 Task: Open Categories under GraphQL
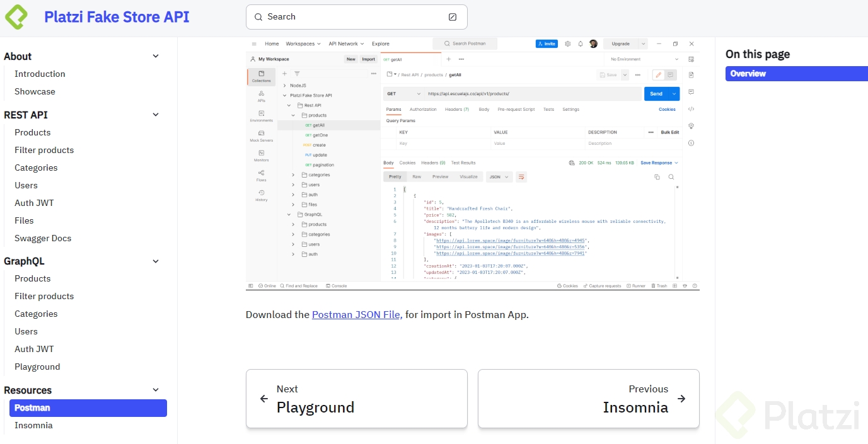click(36, 314)
